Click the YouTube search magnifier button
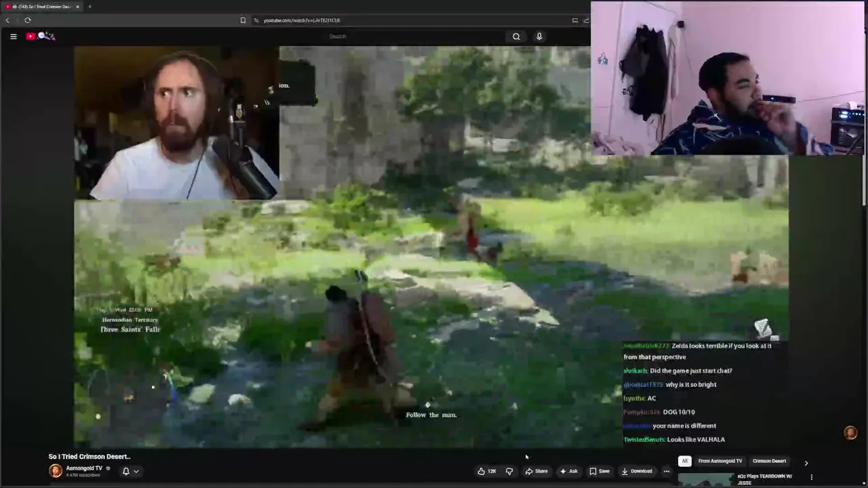Screen dimensions: 868x488 [516, 37]
